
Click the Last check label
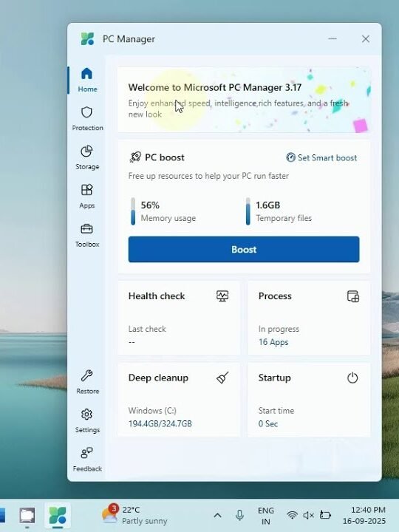[147, 329]
